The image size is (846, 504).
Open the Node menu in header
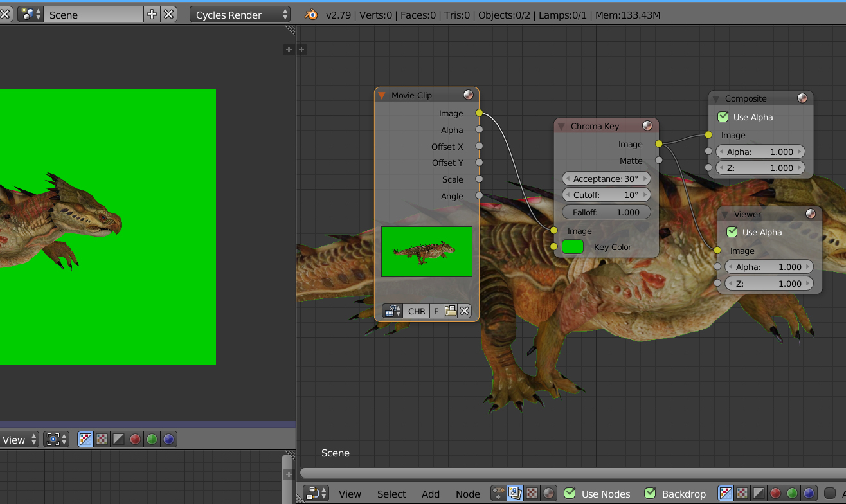tap(467, 494)
